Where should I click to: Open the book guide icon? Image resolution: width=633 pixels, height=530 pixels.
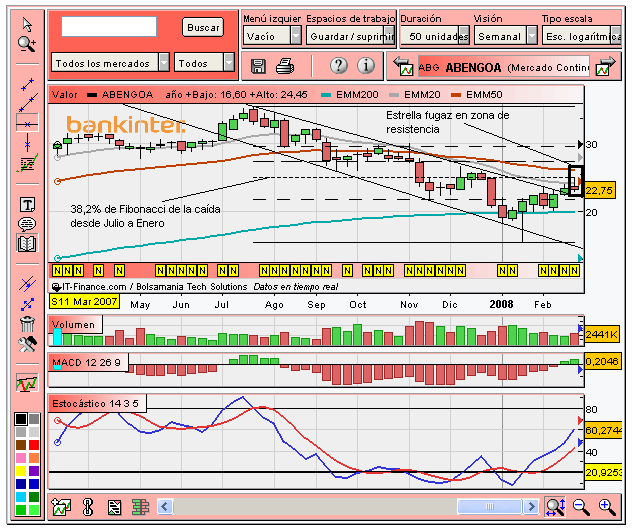(x=27, y=243)
